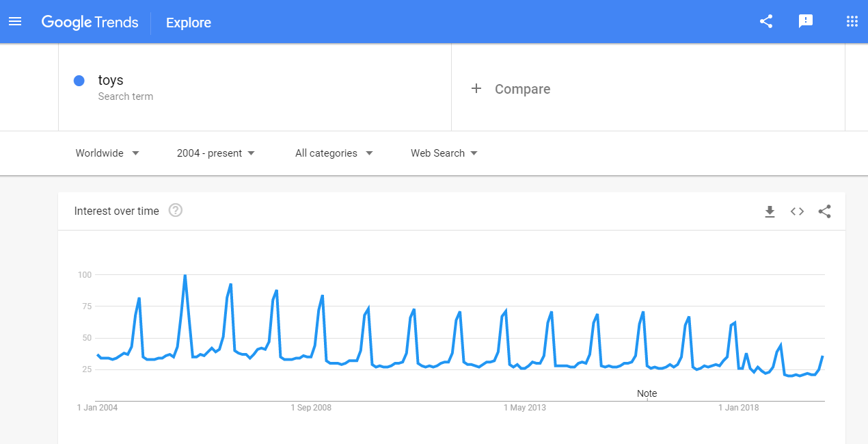Share the Interest over time chart
The width and height of the screenshot is (868, 444).
pos(824,211)
